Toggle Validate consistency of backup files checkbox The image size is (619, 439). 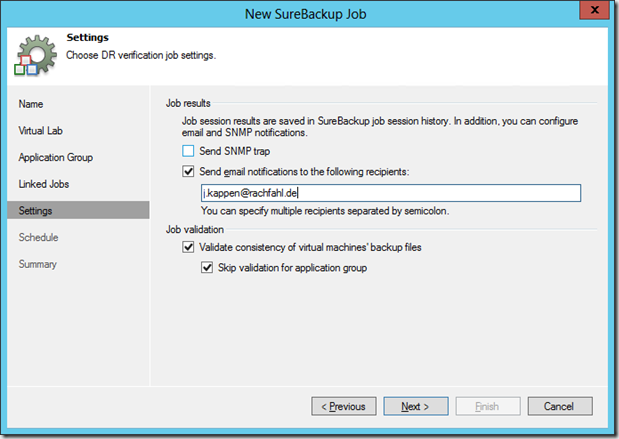[188, 247]
